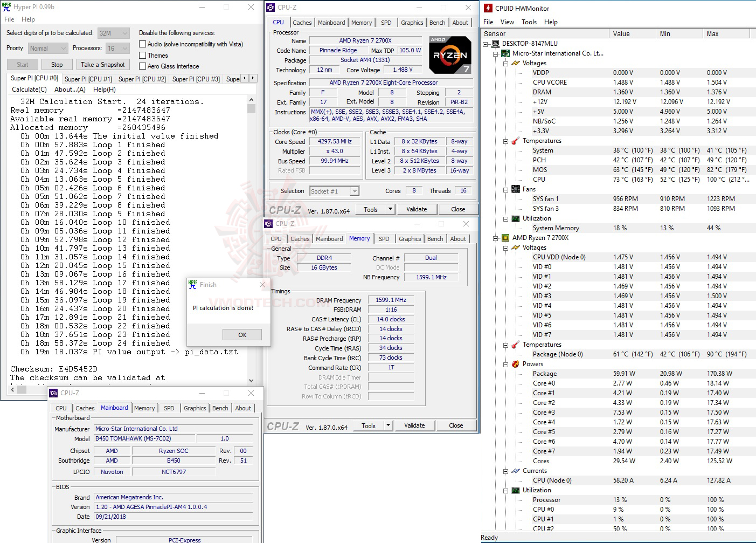
Task: Click the CPUID HWMonitor flame icon in title bar
Action: [x=488, y=8]
